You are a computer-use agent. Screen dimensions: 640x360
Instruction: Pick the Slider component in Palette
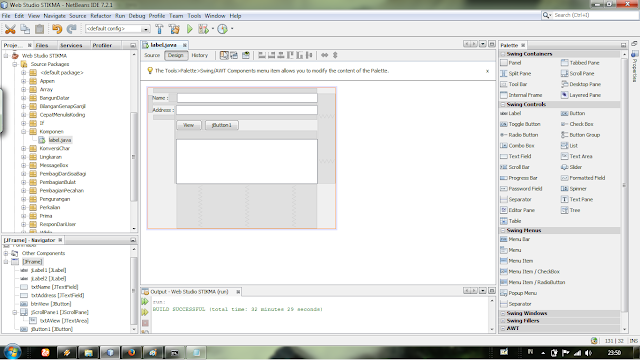point(572,167)
